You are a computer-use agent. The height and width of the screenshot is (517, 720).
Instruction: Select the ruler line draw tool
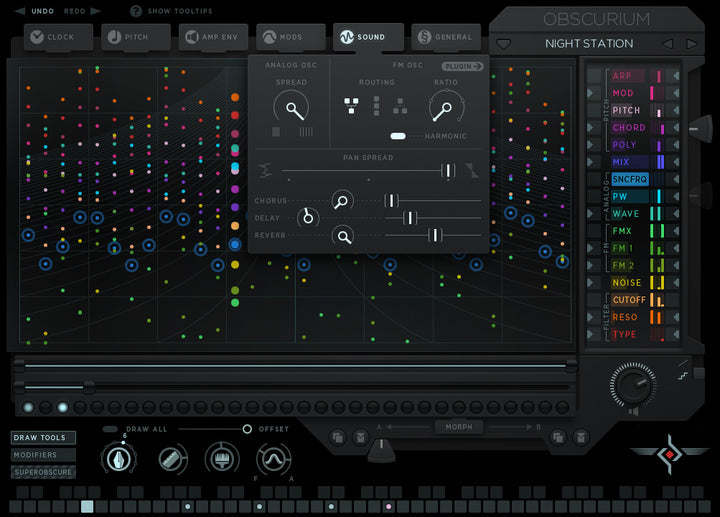coord(171,459)
